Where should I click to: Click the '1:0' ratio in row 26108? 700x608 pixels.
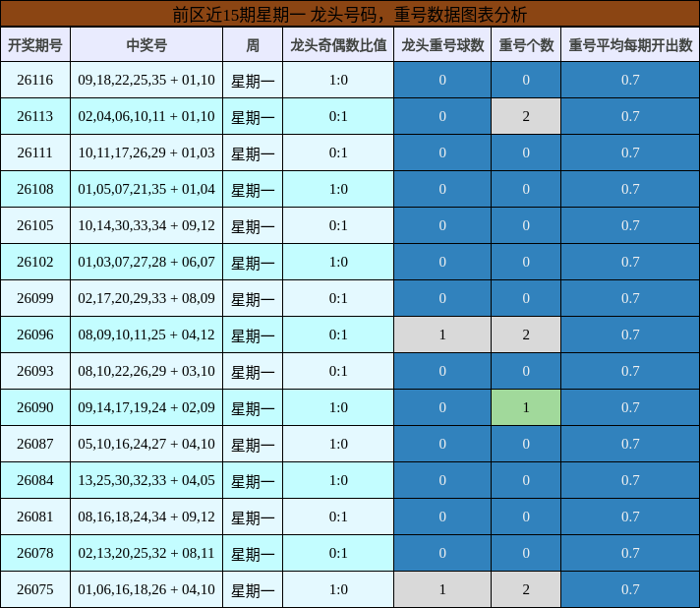click(338, 189)
